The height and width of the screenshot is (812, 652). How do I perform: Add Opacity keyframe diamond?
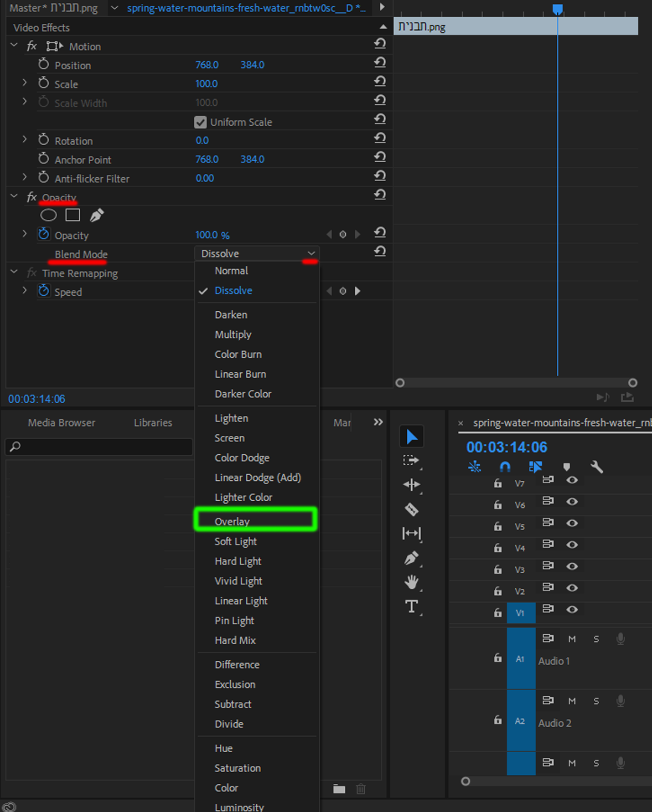pyautogui.click(x=343, y=234)
